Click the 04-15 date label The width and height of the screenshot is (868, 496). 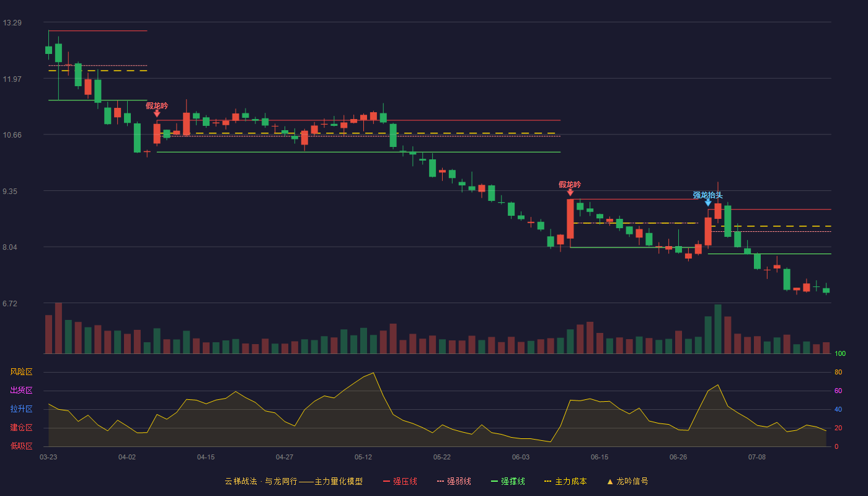pyautogui.click(x=206, y=457)
